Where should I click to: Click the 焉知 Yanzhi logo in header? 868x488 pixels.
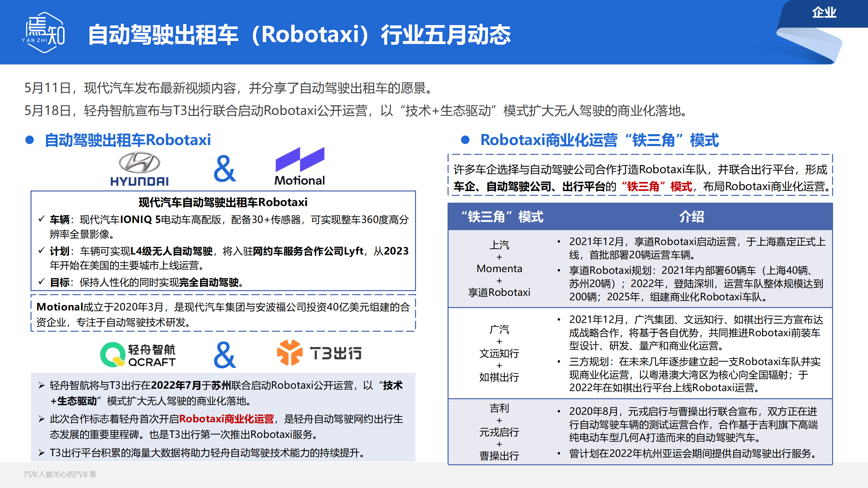coord(43,33)
